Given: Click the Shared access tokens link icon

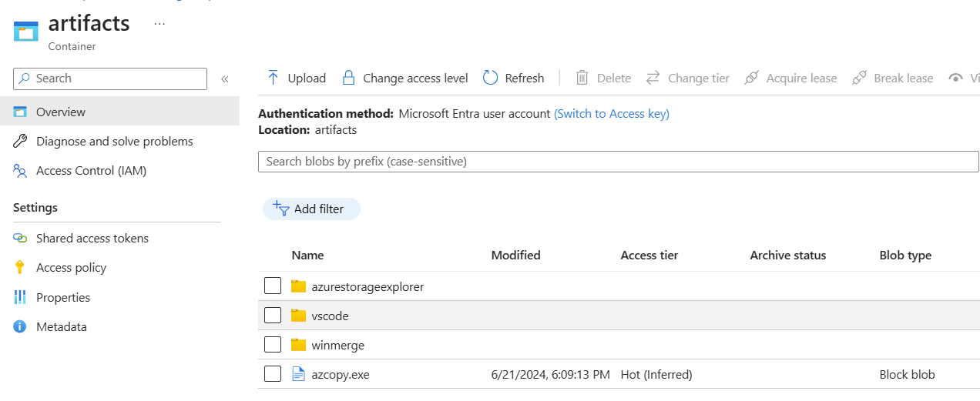Looking at the screenshot, I should click(20, 239).
